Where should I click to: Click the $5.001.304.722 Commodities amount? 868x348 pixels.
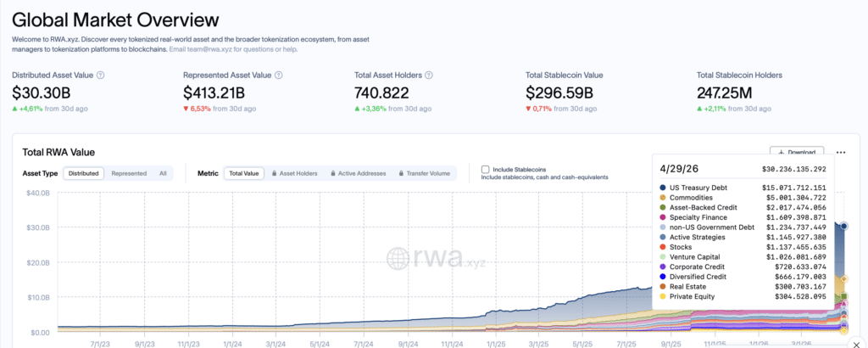click(x=796, y=197)
